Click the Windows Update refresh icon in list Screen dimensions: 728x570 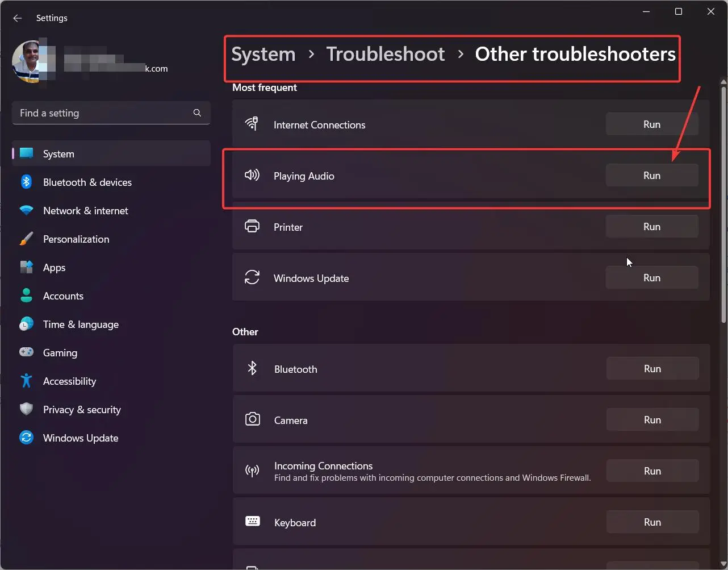point(252,277)
